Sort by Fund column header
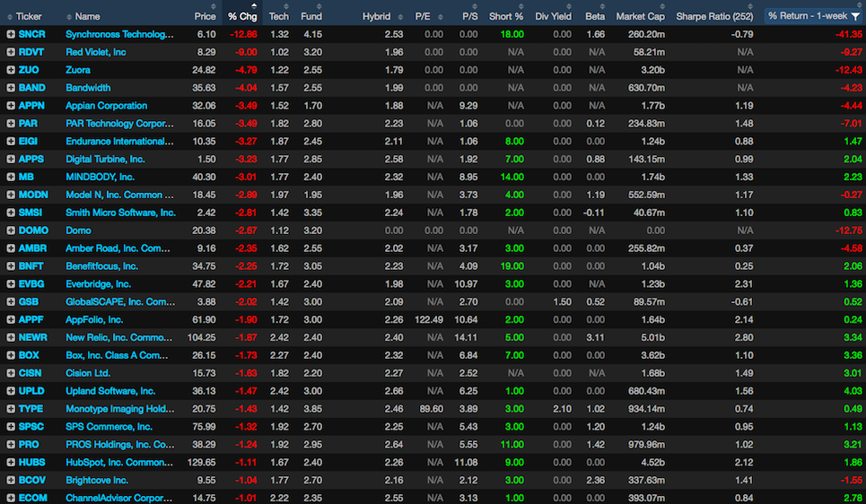Image resolution: width=866 pixels, height=504 pixels. pyautogui.click(x=311, y=16)
